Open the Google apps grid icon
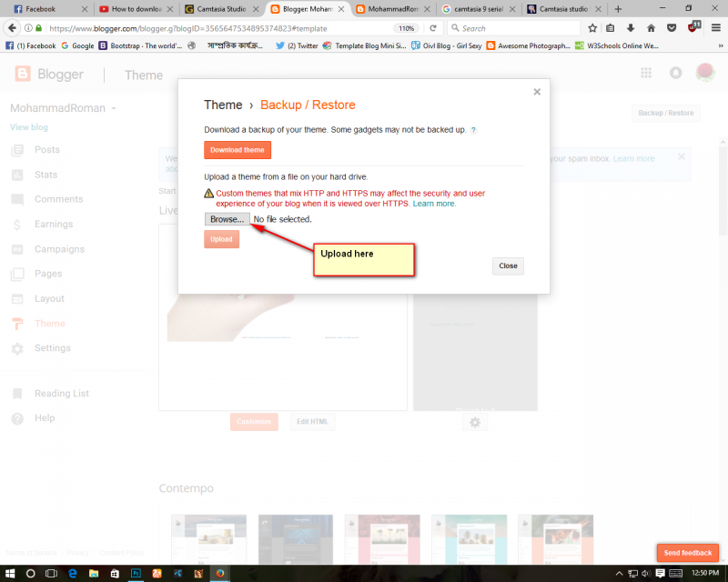Viewport: 728px width, 582px height. point(646,73)
